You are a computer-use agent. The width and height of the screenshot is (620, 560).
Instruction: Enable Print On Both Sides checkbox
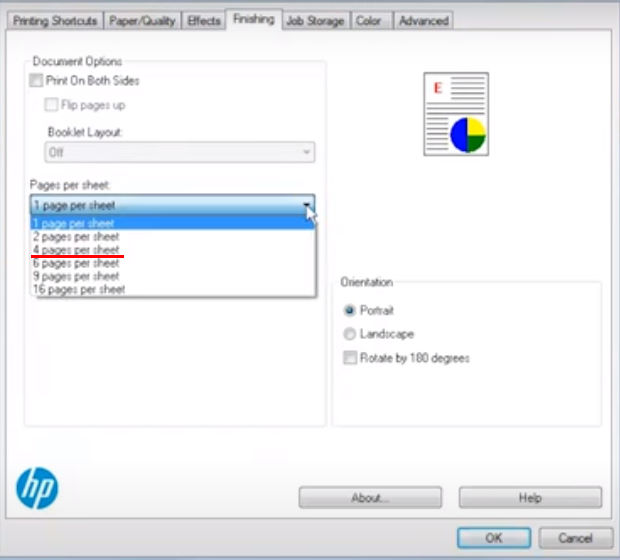pos(37,81)
